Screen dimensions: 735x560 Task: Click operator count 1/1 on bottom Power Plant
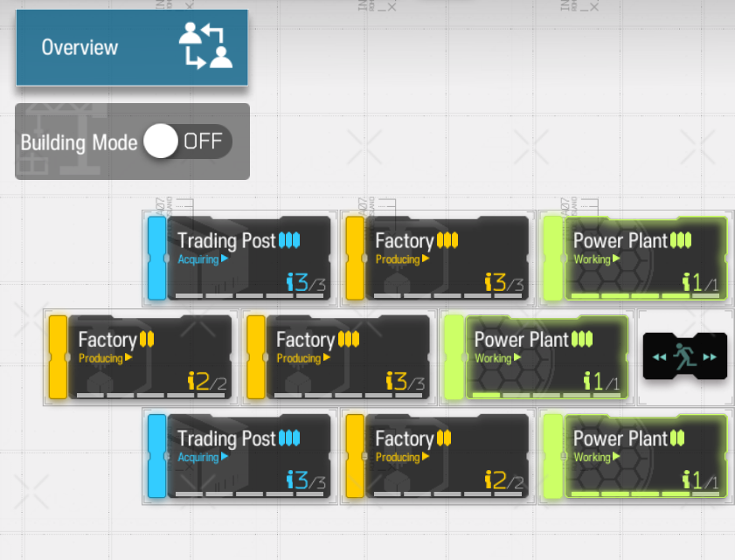tap(700, 480)
